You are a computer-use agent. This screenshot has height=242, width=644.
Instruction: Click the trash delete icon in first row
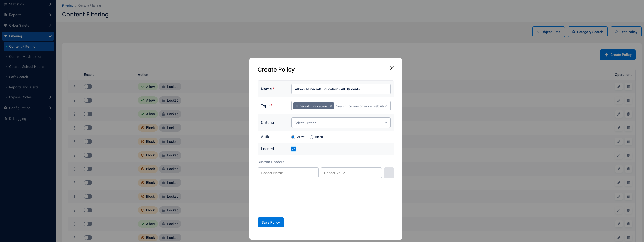point(628,87)
